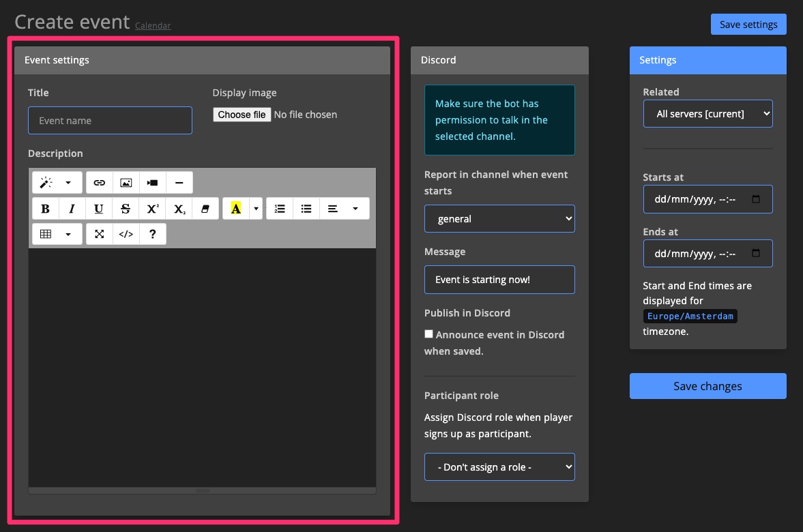Image resolution: width=803 pixels, height=532 pixels.
Task: Apply strikethrough formatting
Action: (125, 208)
